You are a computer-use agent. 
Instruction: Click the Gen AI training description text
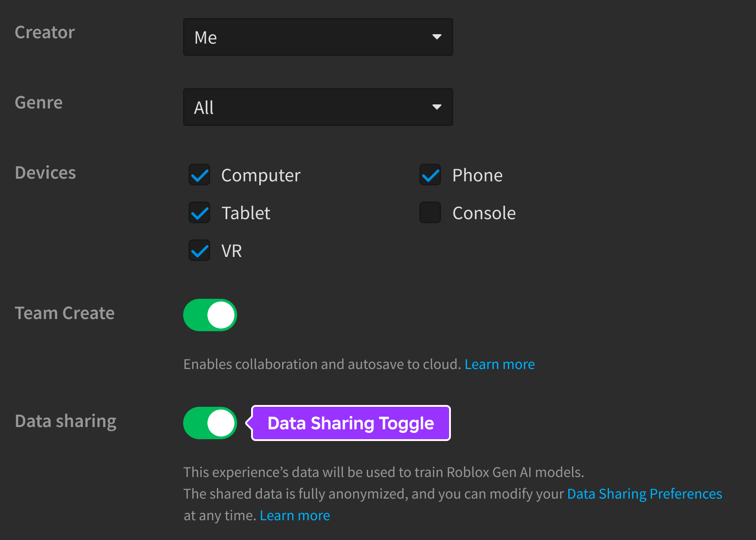tap(383, 472)
